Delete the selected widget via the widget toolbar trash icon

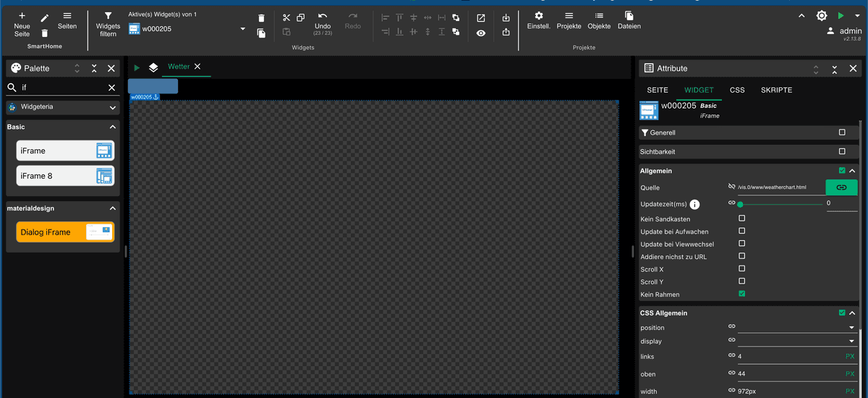coord(261,18)
